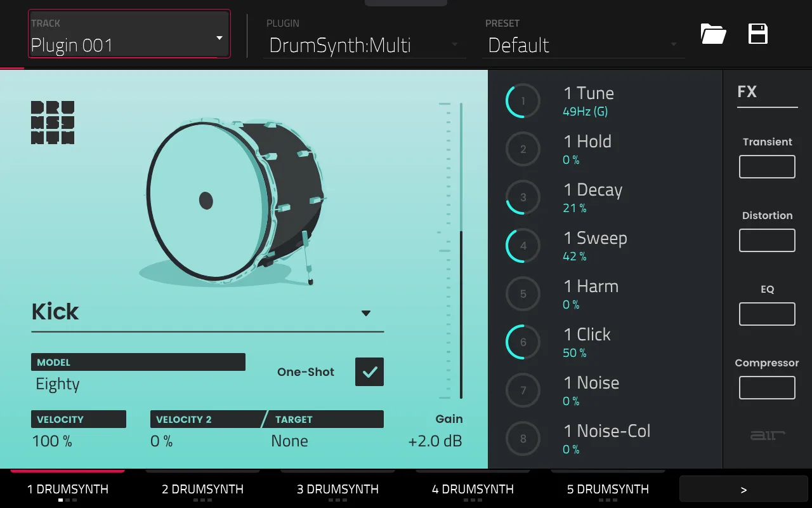Select the 1 Sweep knob

click(x=523, y=246)
